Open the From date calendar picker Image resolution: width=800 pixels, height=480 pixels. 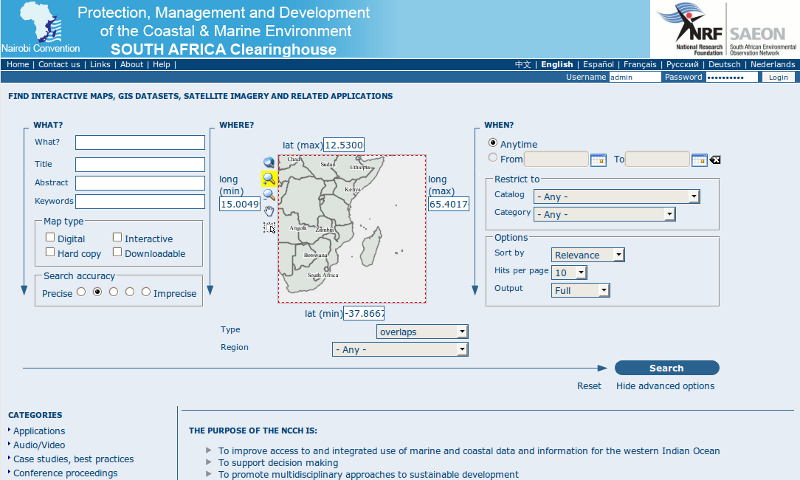click(x=598, y=160)
